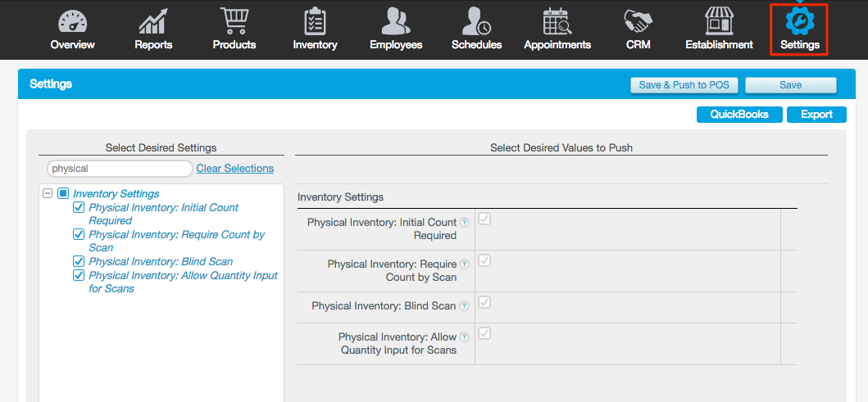The width and height of the screenshot is (868, 402).
Task: Open the CRM handshake icon
Action: pyautogui.click(x=638, y=22)
